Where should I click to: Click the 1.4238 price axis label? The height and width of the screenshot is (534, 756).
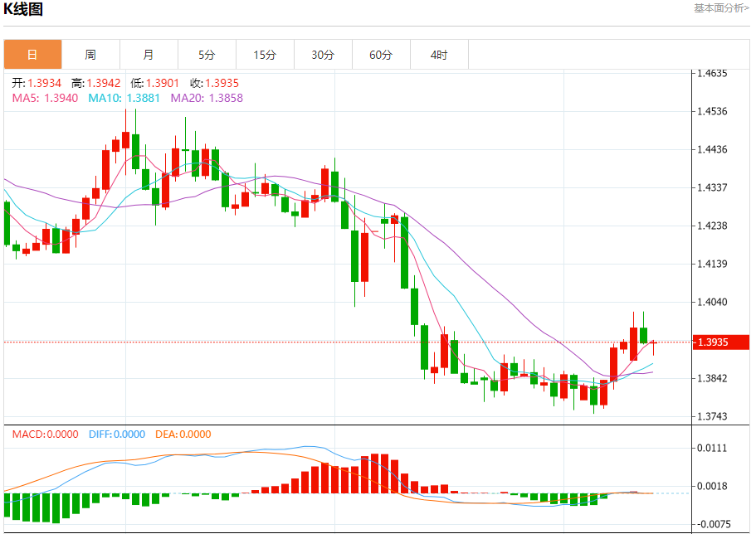712,226
